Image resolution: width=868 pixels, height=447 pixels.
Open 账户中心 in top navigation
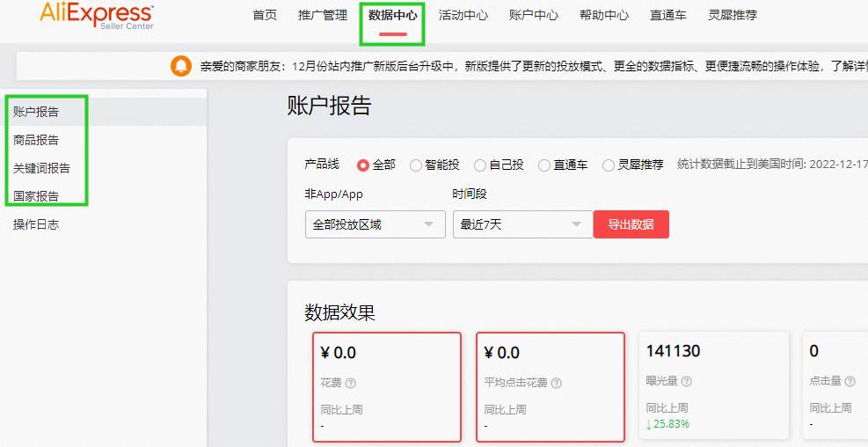[534, 16]
